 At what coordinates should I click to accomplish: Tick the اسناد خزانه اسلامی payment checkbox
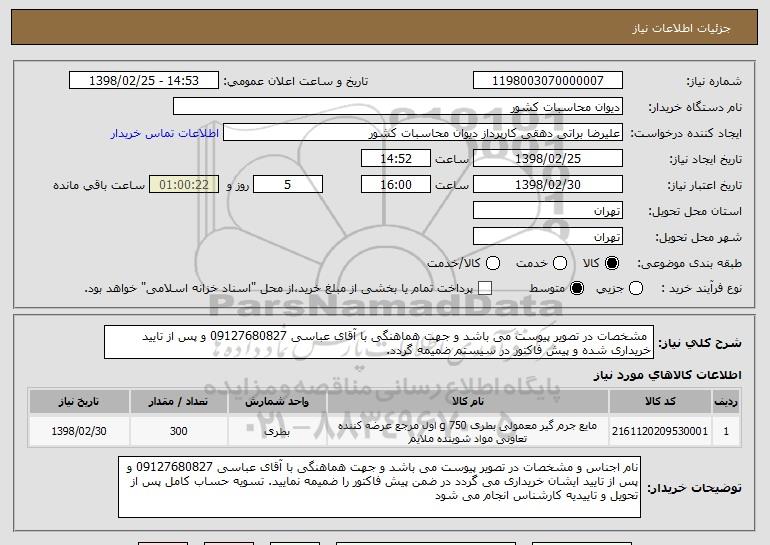tap(485, 288)
